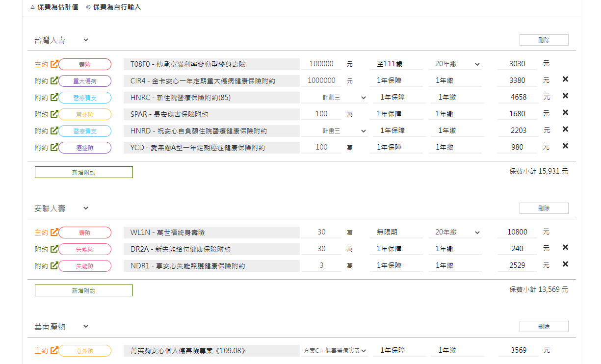Edit the 30 萬 coverage for DR2A rider
This screenshot has height=364, width=601.
point(321,249)
